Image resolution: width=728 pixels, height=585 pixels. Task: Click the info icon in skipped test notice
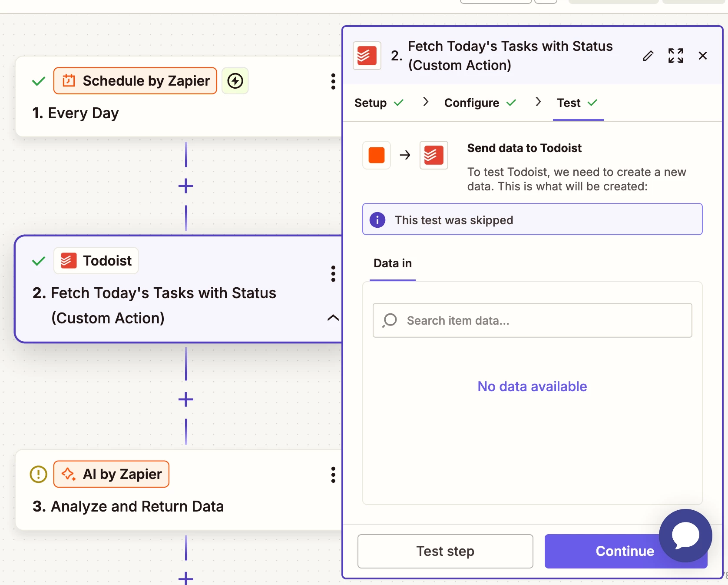click(377, 220)
